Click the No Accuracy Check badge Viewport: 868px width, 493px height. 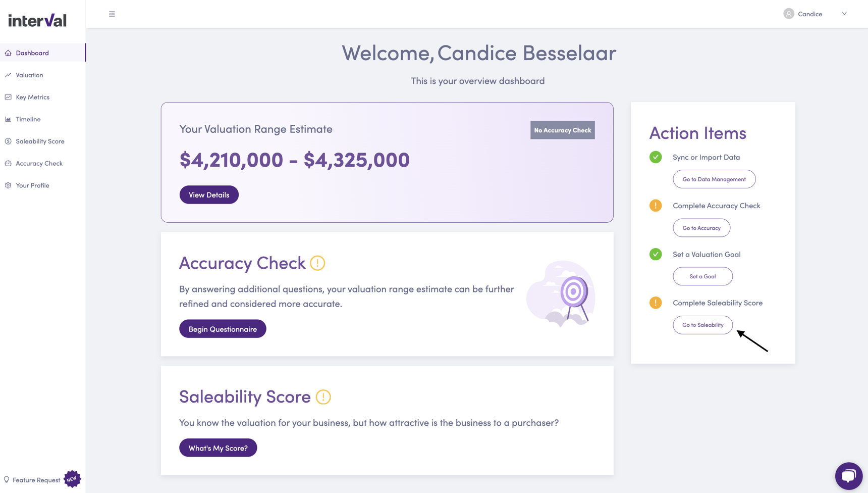562,130
